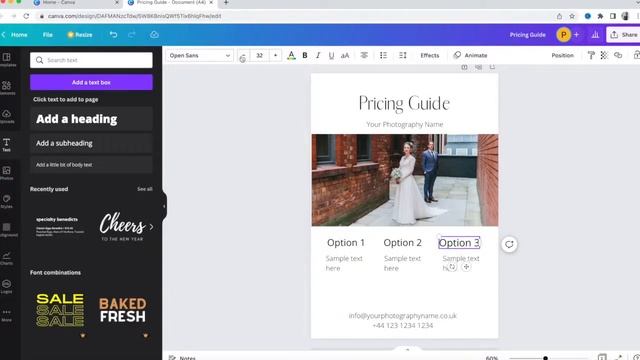Toggle italic formatting
Screen dimensions: 640x360
pyautogui.click(x=318, y=55)
